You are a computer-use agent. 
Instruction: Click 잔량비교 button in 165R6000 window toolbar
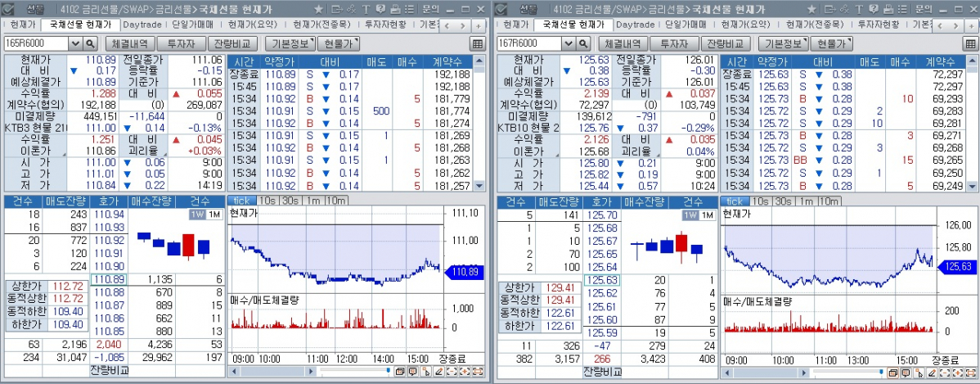(232, 43)
